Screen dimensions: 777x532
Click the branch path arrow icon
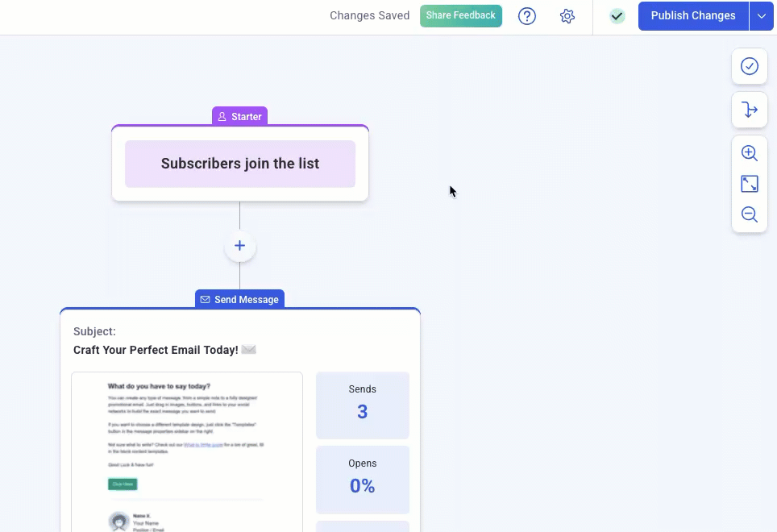[x=750, y=110]
